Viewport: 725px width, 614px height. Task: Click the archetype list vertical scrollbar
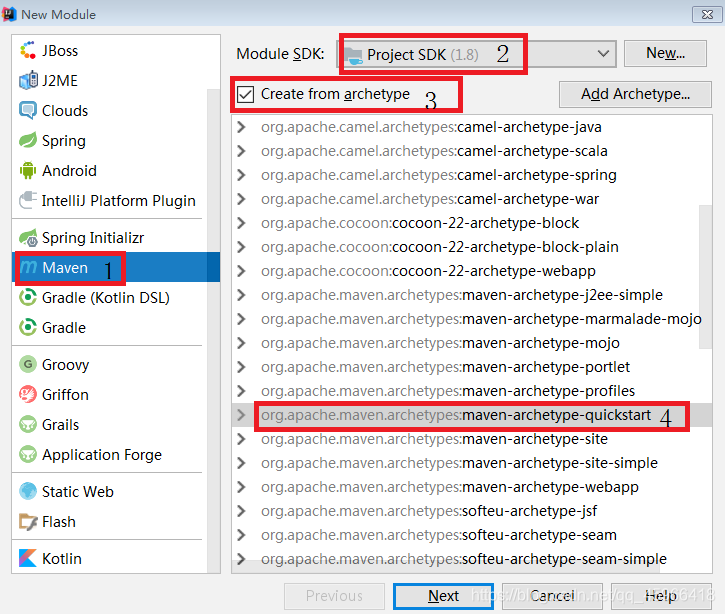point(706,276)
